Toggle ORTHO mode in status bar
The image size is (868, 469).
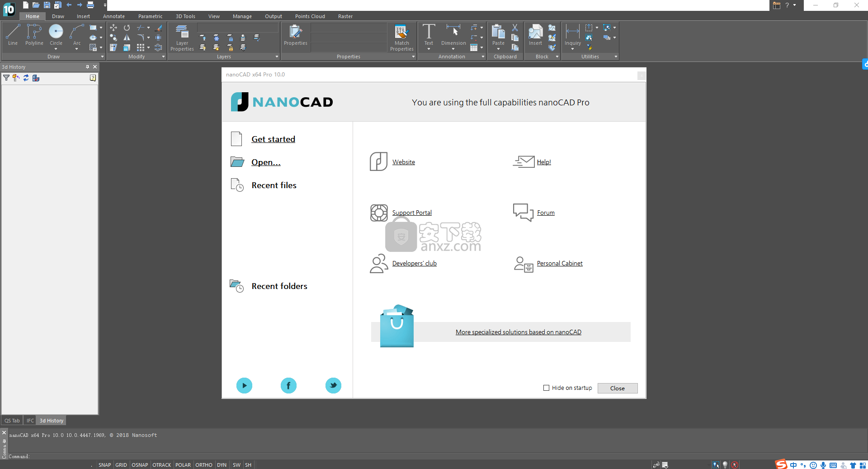tap(204, 465)
